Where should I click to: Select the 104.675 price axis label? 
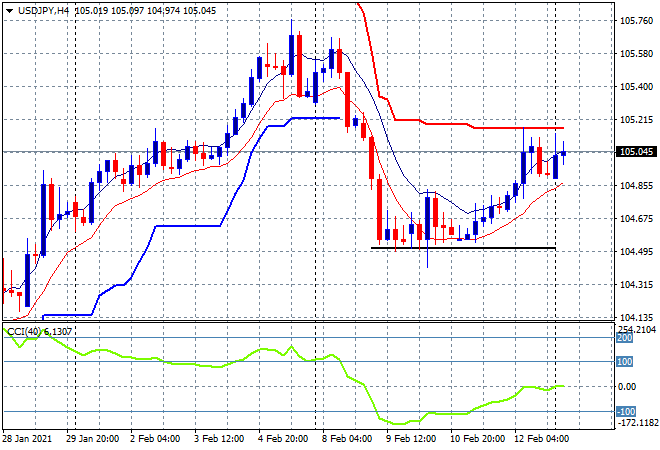[636, 218]
